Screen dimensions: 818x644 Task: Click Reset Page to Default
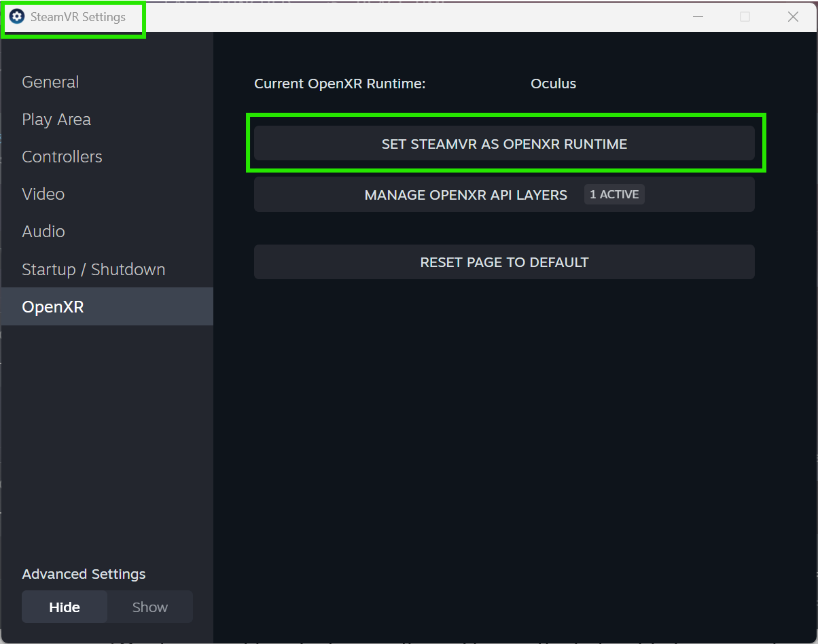tap(504, 262)
